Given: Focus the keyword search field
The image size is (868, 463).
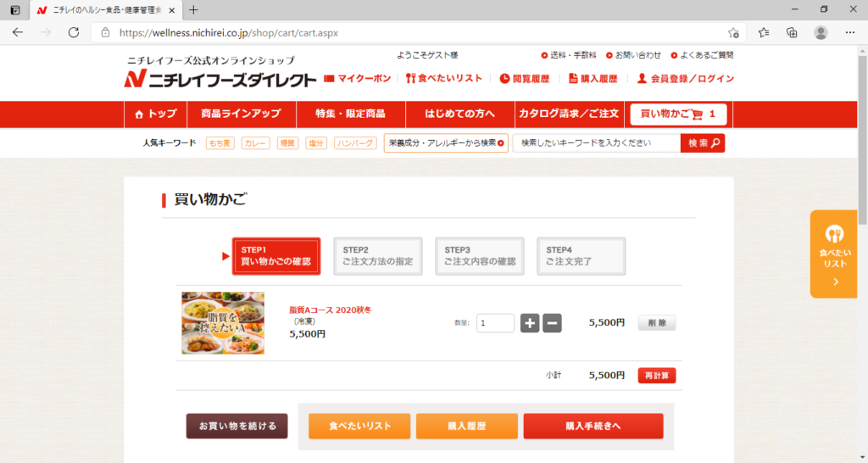Looking at the screenshot, I should click(597, 143).
